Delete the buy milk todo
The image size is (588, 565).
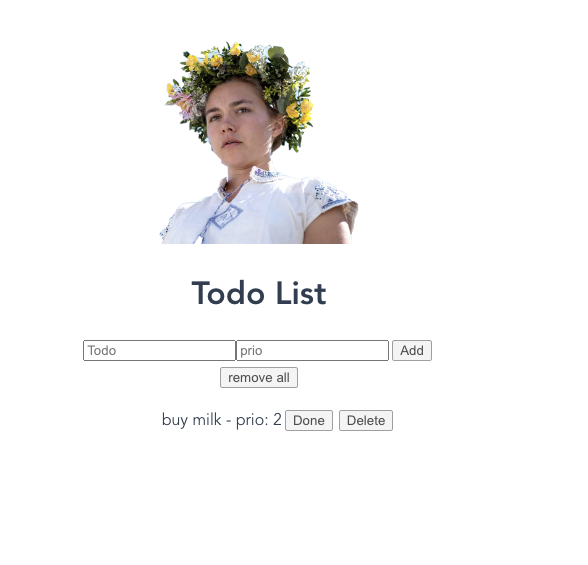[366, 420]
